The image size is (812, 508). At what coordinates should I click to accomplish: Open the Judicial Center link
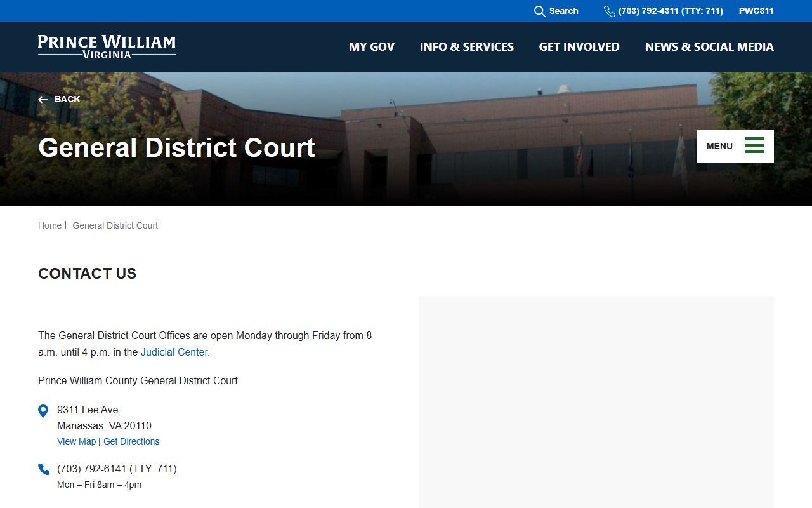point(174,352)
